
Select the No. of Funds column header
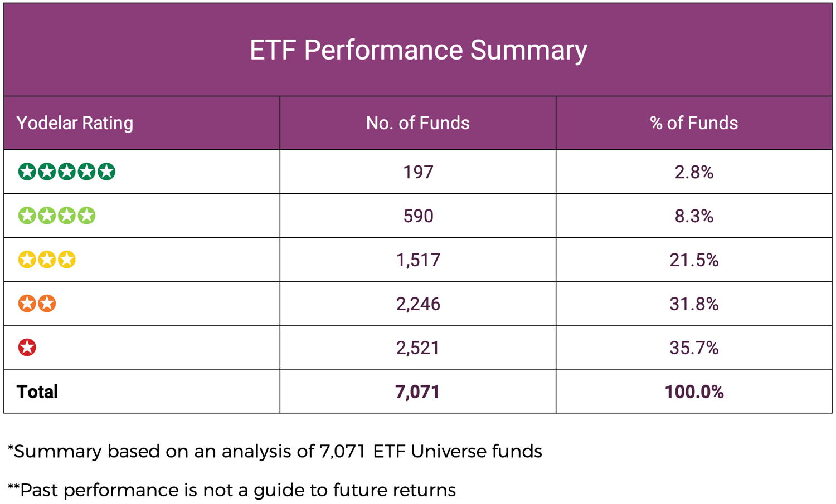point(417,123)
